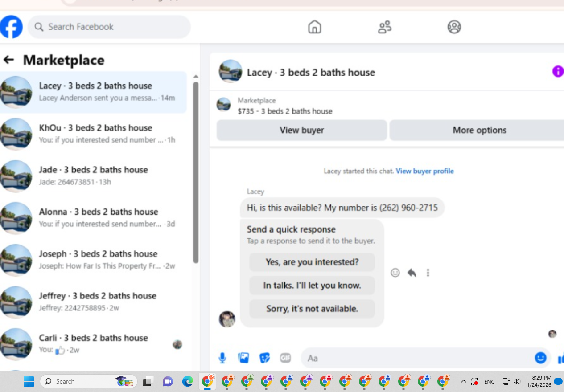The image size is (564, 392).
Task: Click the seen avatar on Carli's row
Action: (177, 344)
